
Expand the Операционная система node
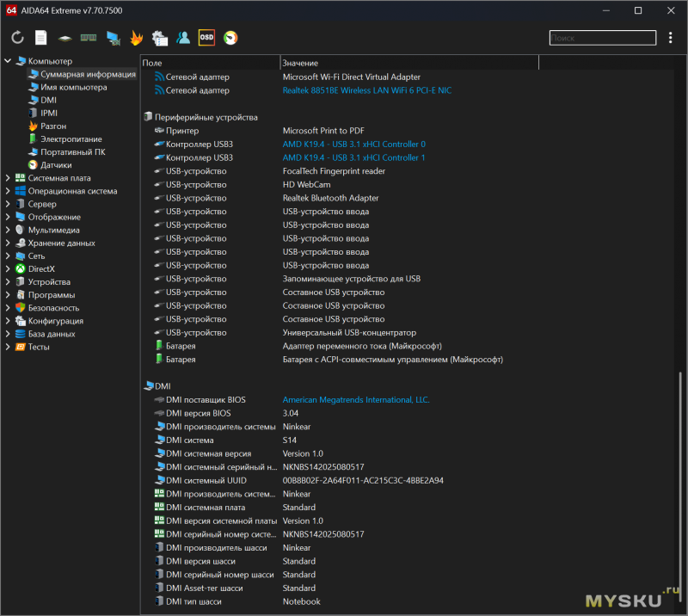point(8,191)
